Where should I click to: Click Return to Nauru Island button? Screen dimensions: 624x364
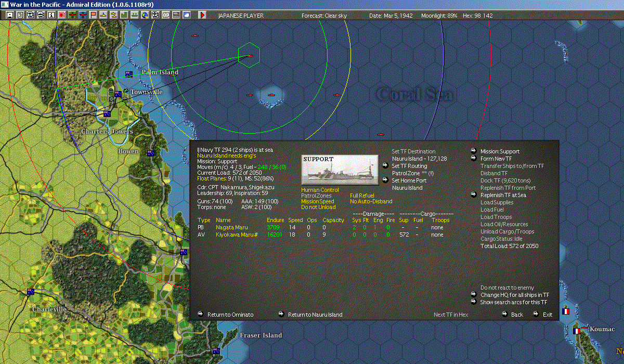[315, 315]
